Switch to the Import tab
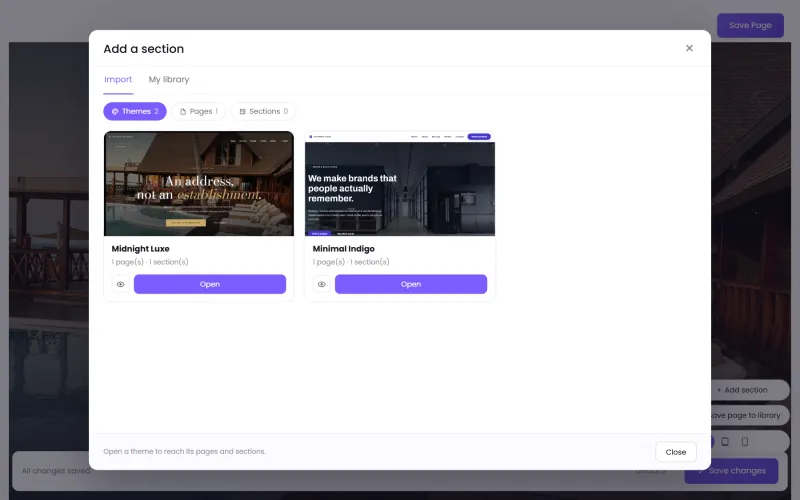Screen dimensions: 800x500 pyautogui.click(x=118, y=80)
